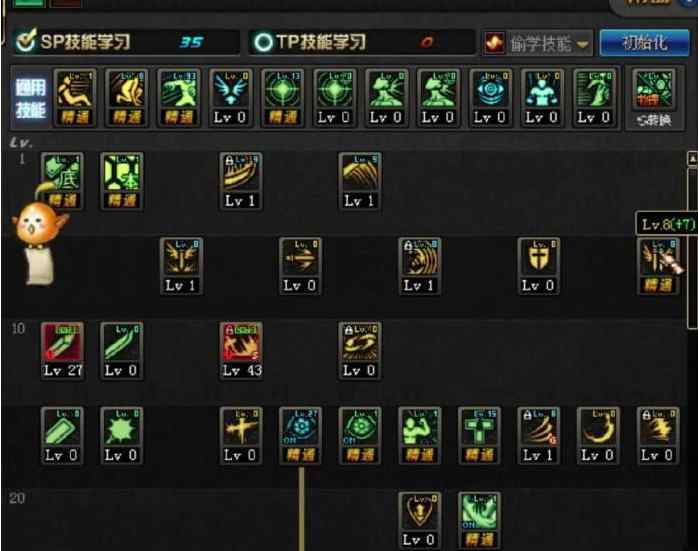
Task: Select the red Lv 43 skill icon
Action: (241, 350)
